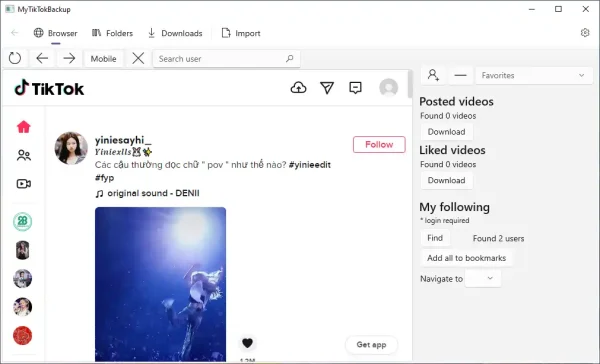Open the #fyp hashtag
The height and width of the screenshot is (364, 600).
(x=104, y=178)
